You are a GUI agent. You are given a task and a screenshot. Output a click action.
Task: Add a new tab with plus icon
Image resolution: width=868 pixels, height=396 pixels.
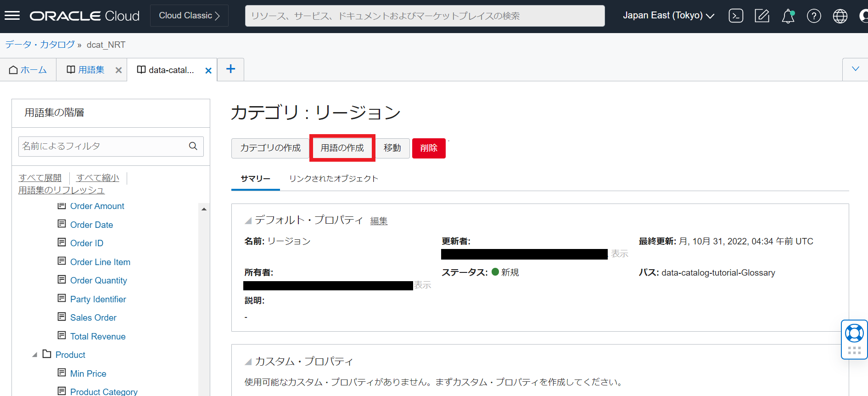click(x=230, y=69)
